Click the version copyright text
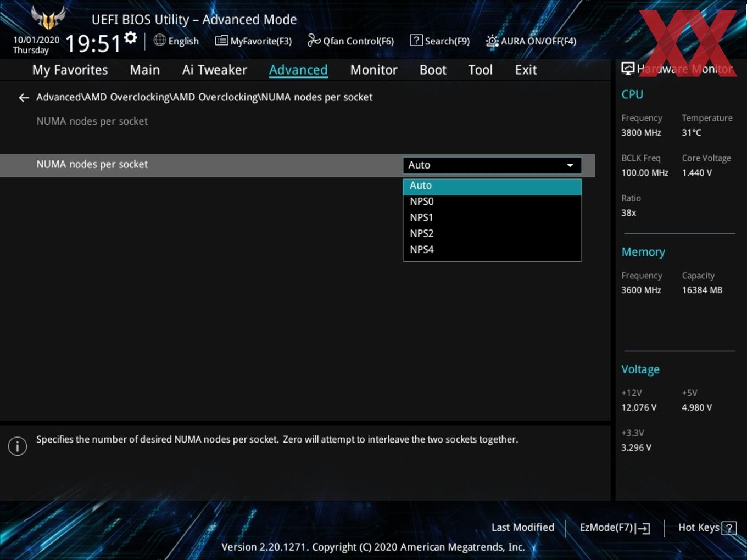The width and height of the screenshot is (747, 560). (x=373, y=547)
